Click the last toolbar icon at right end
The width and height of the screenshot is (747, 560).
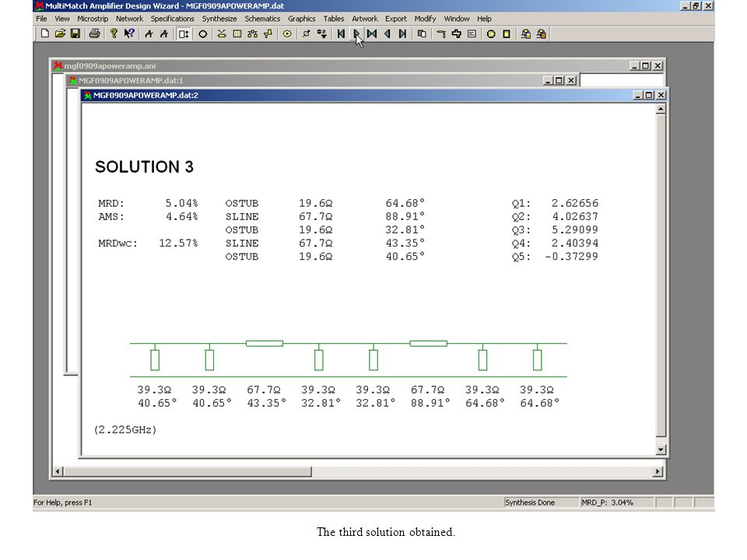(x=542, y=33)
